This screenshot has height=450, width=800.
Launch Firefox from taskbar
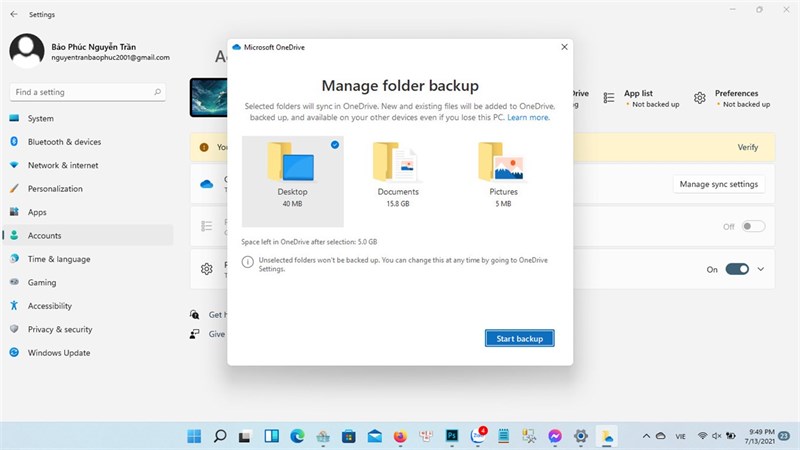tap(401, 436)
